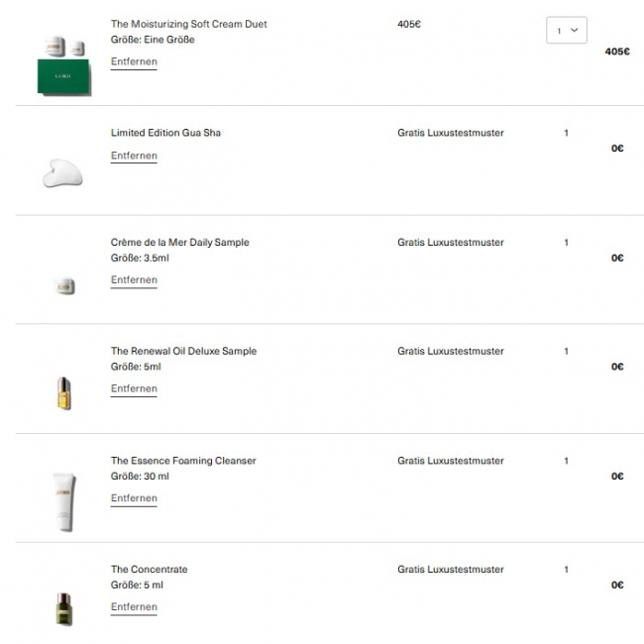Screen dimensions: 644x644
Task: Open Crème de la Mer Daily Sample title
Action: [179, 243]
